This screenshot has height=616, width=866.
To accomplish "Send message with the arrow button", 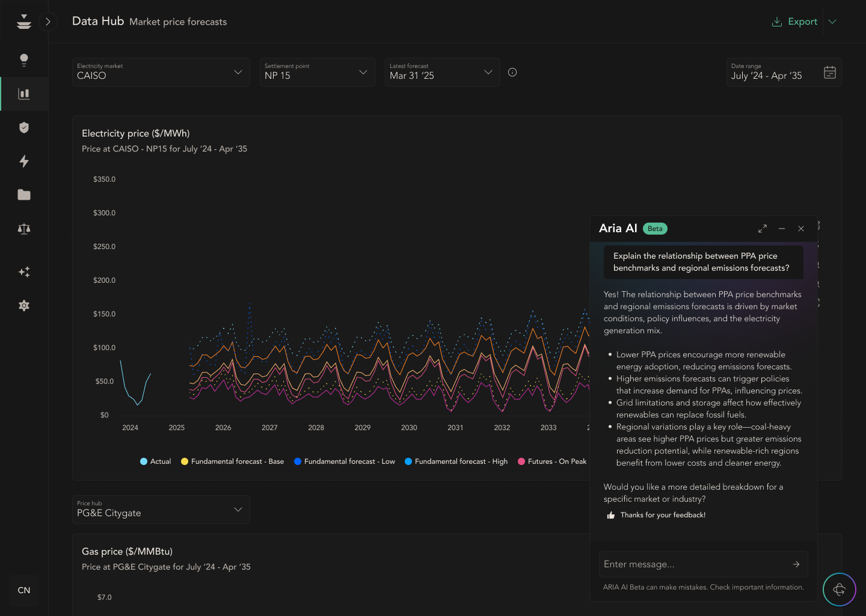I will 796,564.
